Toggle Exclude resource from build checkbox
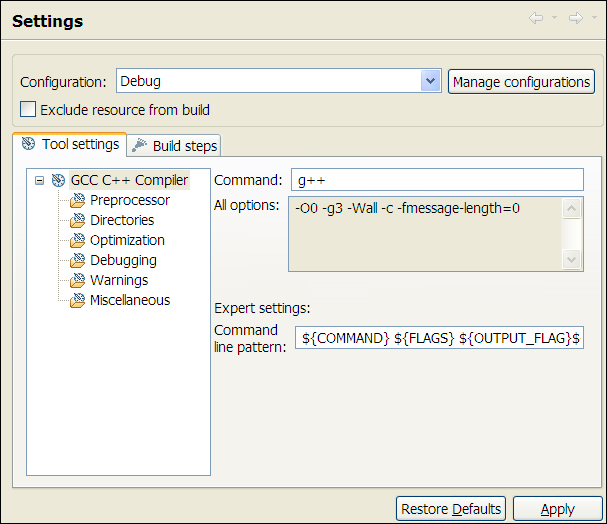 [x=28, y=110]
